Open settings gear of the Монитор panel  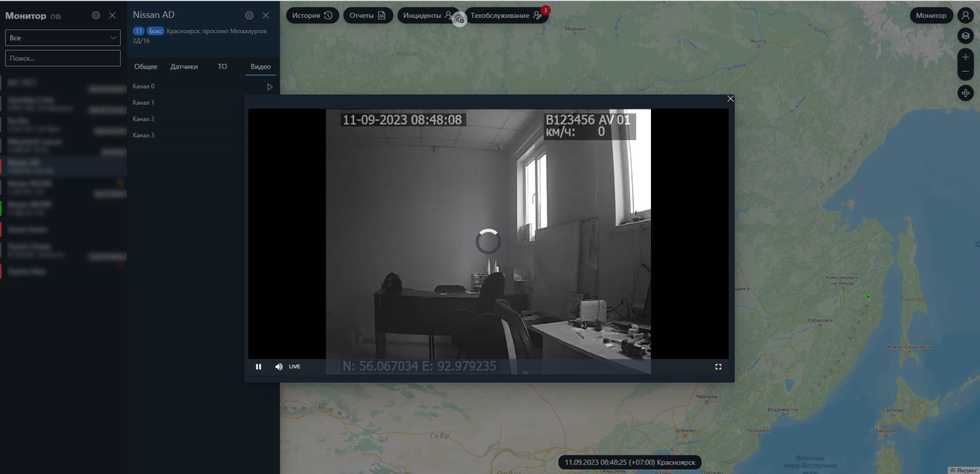96,15
